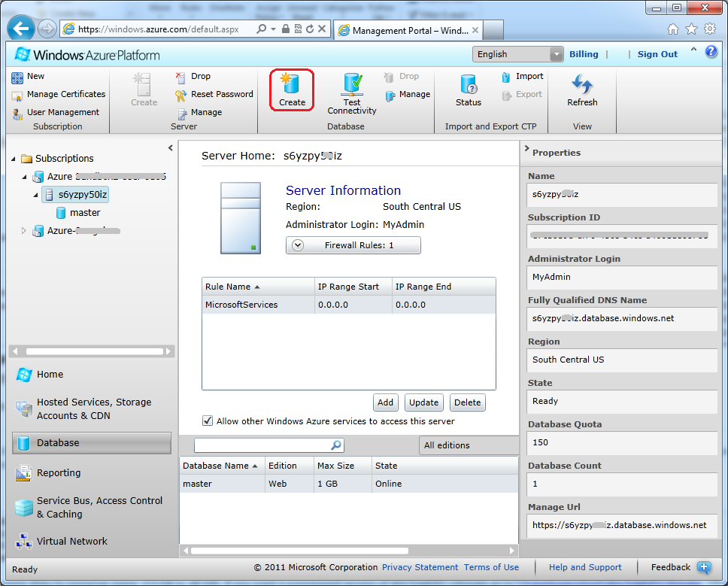The image size is (728, 586).
Task: Open the Privacy Statement link
Action: pyautogui.click(x=420, y=567)
